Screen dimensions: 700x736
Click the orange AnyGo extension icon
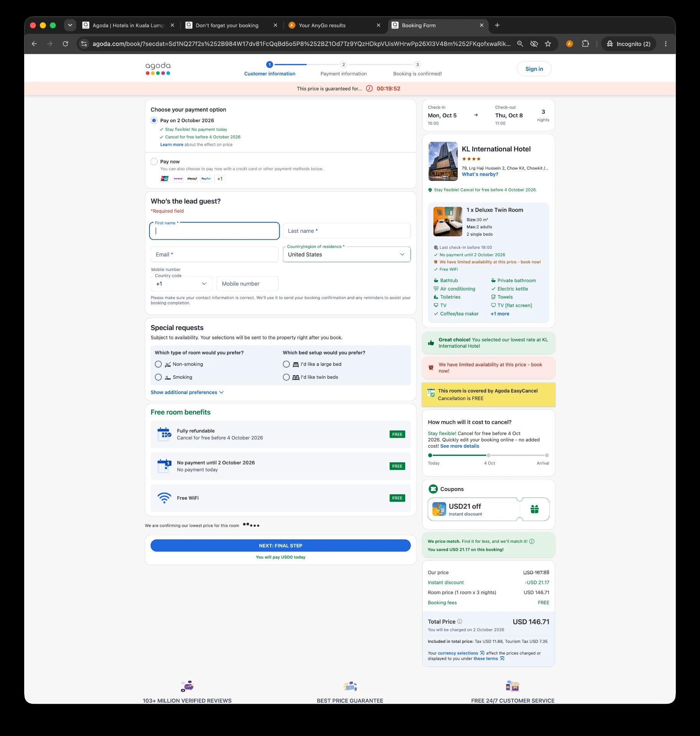click(x=570, y=44)
